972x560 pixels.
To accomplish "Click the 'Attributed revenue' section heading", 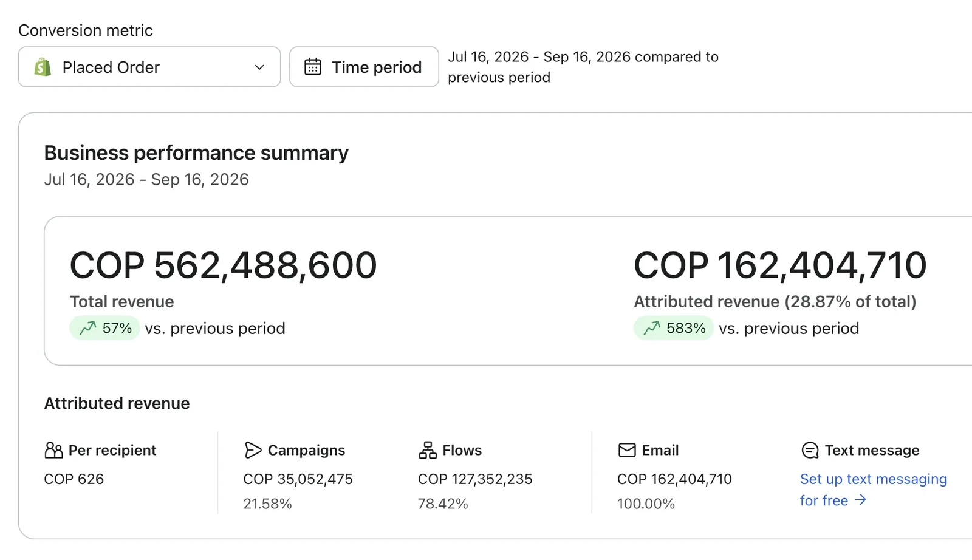I will coord(117,403).
